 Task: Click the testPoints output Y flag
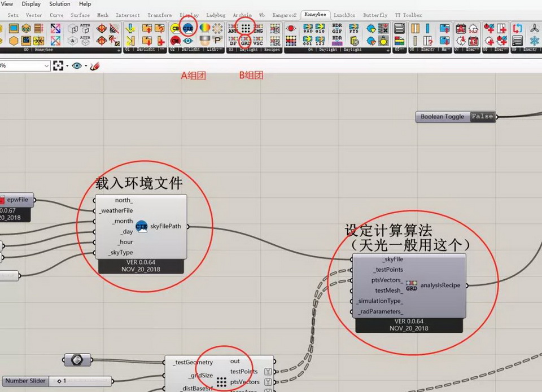(x=268, y=372)
